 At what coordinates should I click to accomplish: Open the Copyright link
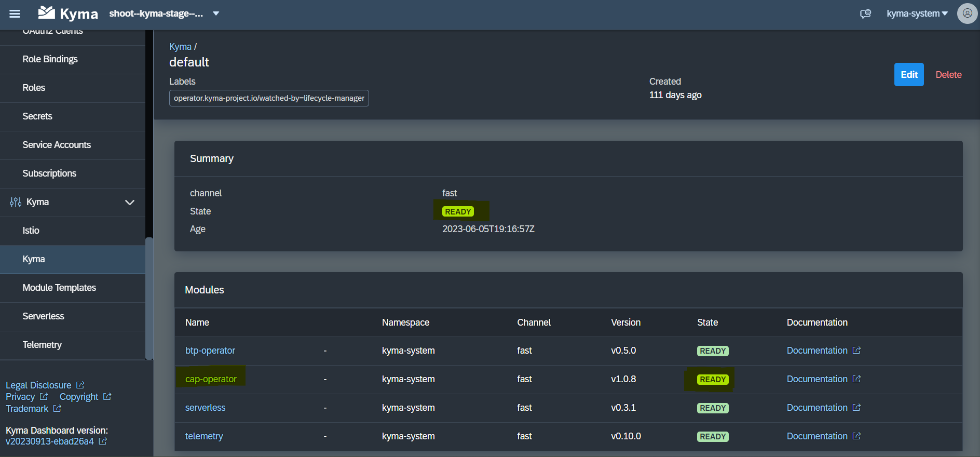point(79,397)
